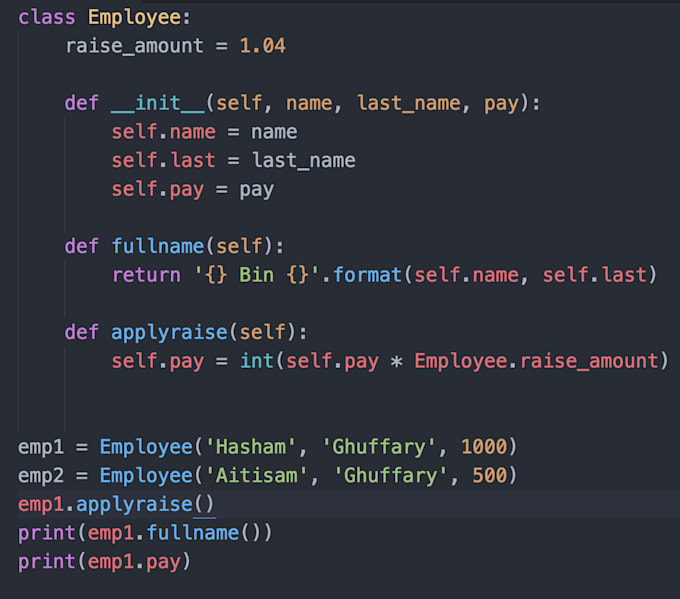Click the number 500 in the emp2 constructor

point(489,475)
